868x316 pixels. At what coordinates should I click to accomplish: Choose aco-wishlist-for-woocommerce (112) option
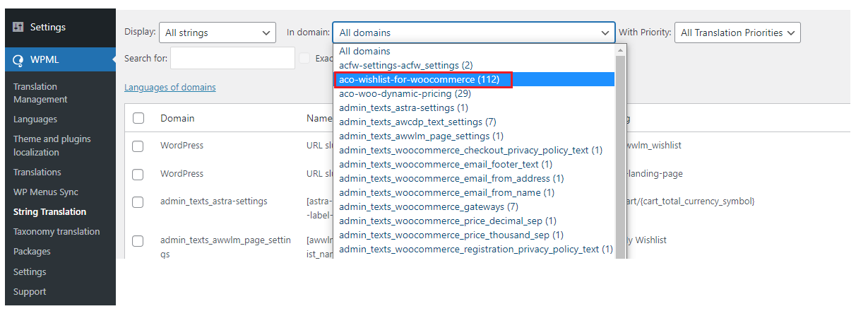point(474,79)
